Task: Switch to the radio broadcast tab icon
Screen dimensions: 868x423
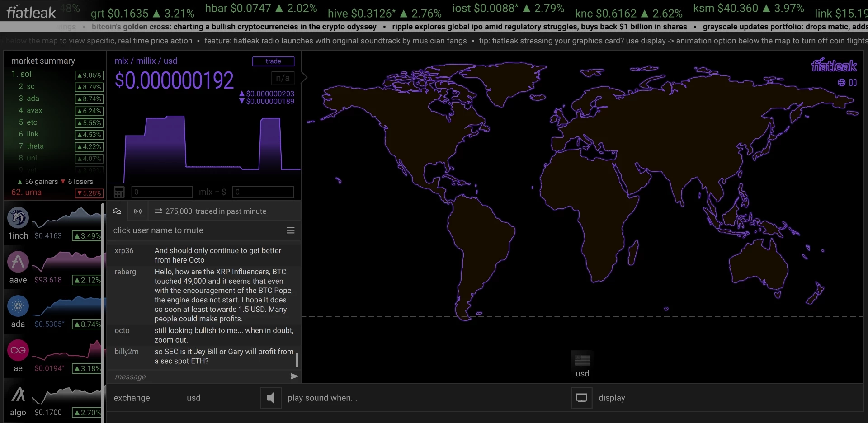Action: pyautogui.click(x=138, y=211)
